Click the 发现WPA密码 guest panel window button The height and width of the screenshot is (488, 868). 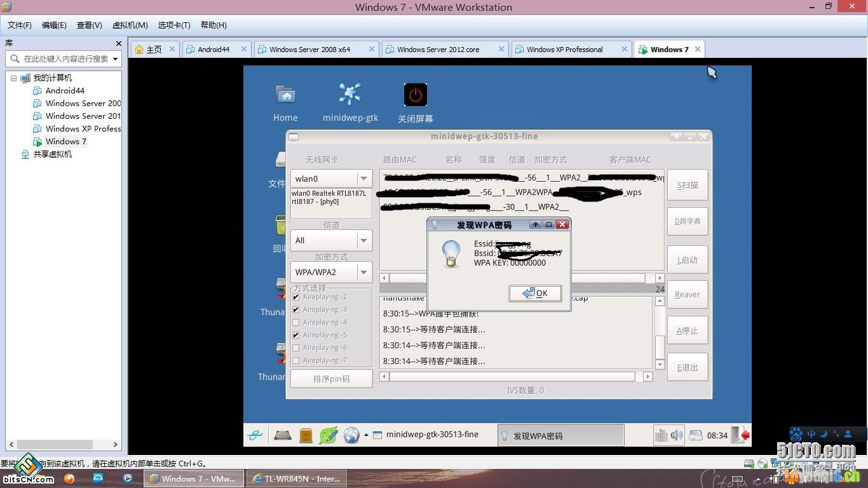(560, 435)
